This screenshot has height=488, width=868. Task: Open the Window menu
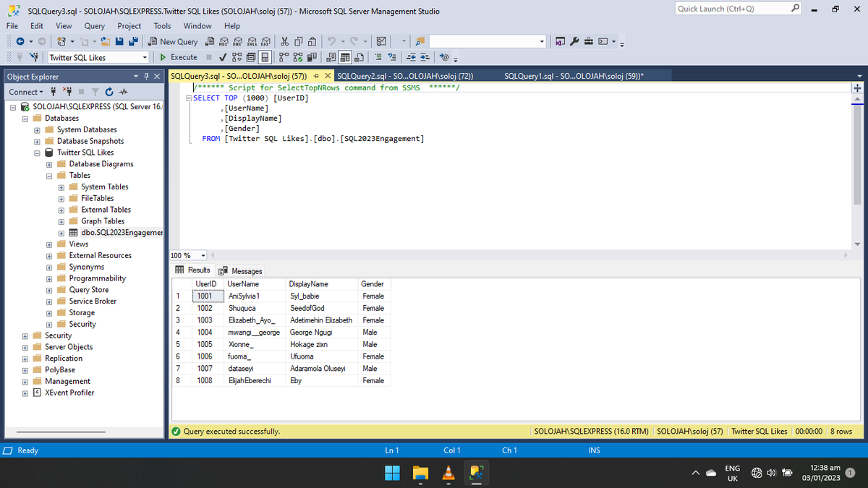tap(197, 25)
